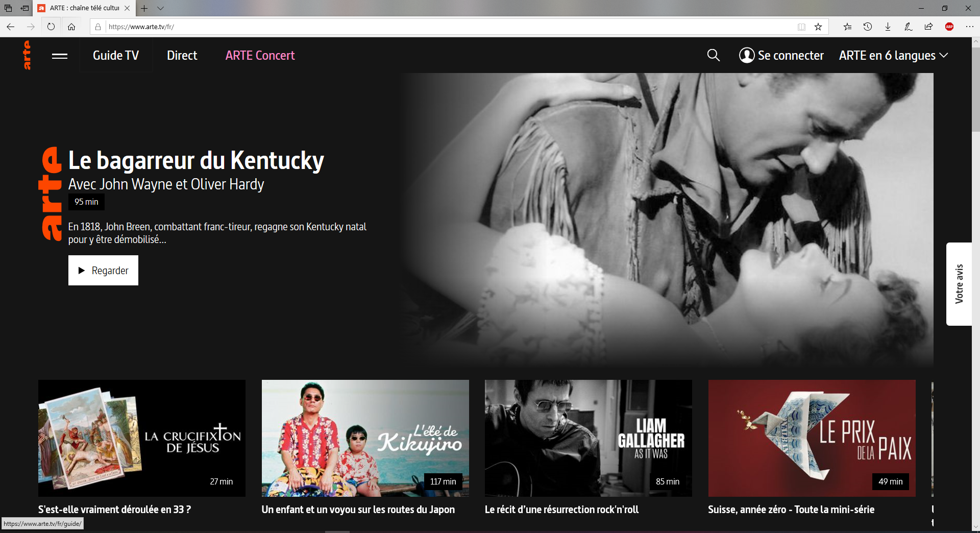Open browser settings and more ellipsis

[x=970, y=27]
